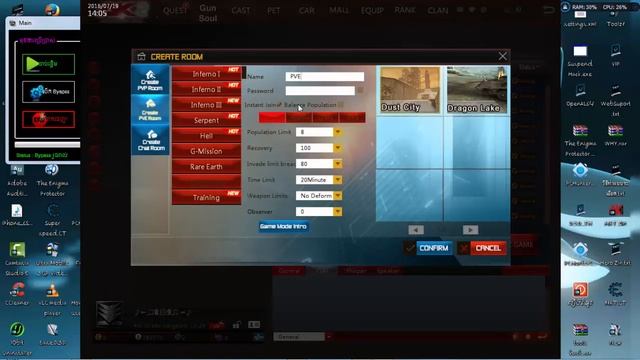Open the Observer dropdown

pyautogui.click(x=338, y=211)
